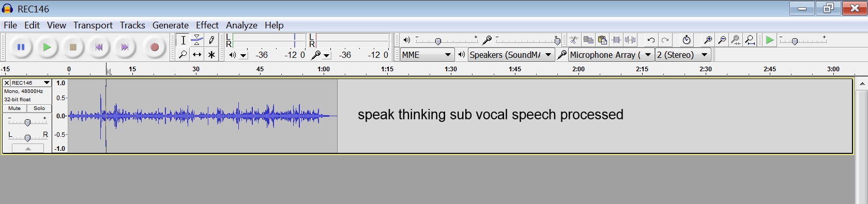
Task: Click the track gain slider
Action: [x=27, y=122]
